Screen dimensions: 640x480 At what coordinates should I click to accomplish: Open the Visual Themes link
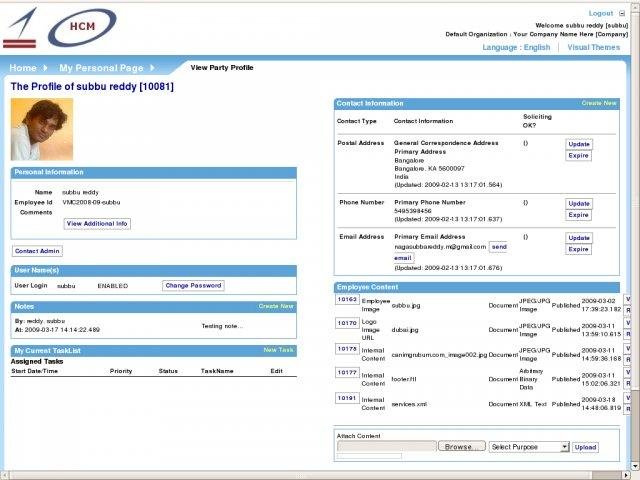tap(593, 47)
